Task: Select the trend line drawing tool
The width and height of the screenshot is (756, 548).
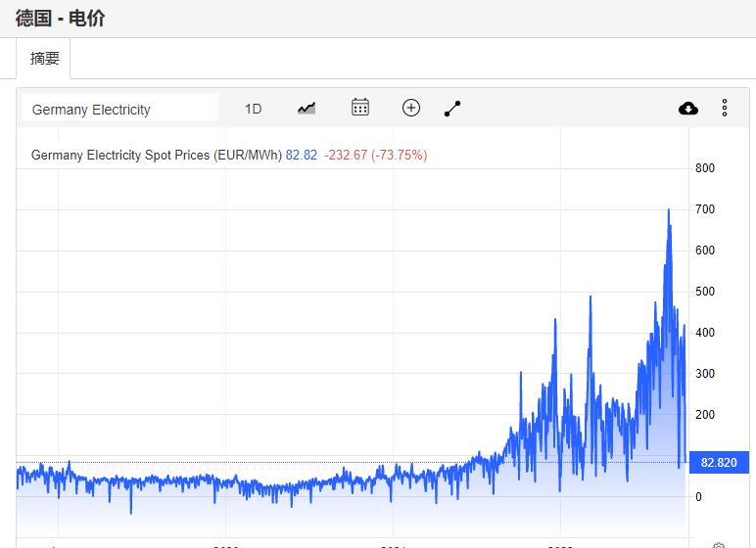Action: click(452, 109)
